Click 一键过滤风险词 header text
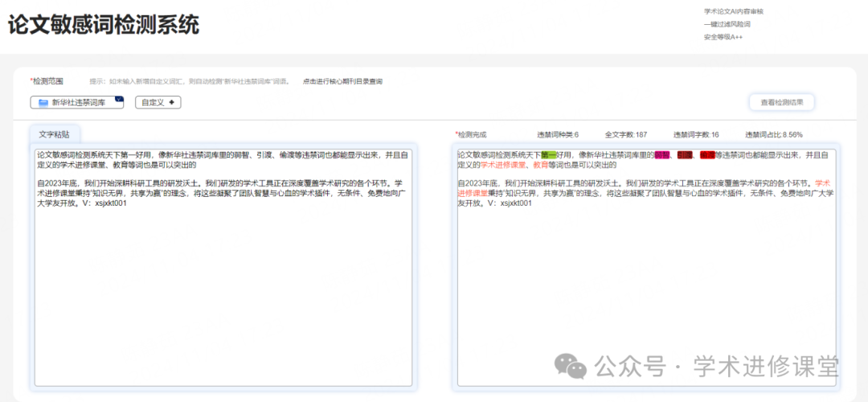 [727, 24]
